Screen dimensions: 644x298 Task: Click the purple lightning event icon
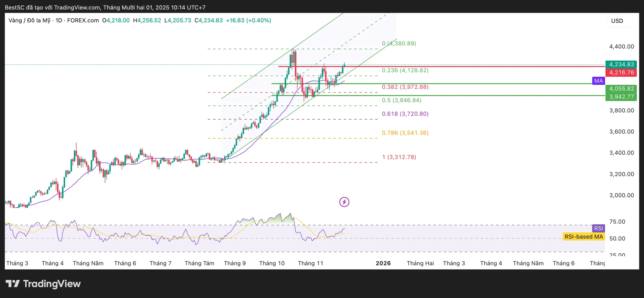click(344, 202)
